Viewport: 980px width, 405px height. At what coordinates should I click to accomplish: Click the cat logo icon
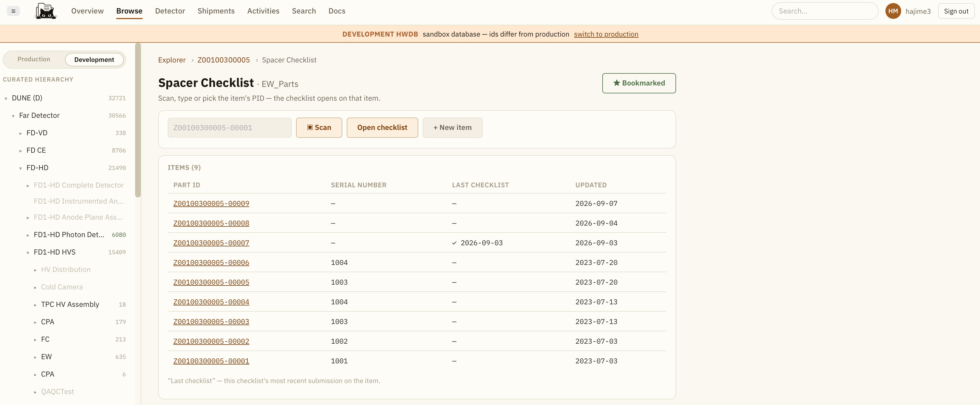[x=46, y=11]
